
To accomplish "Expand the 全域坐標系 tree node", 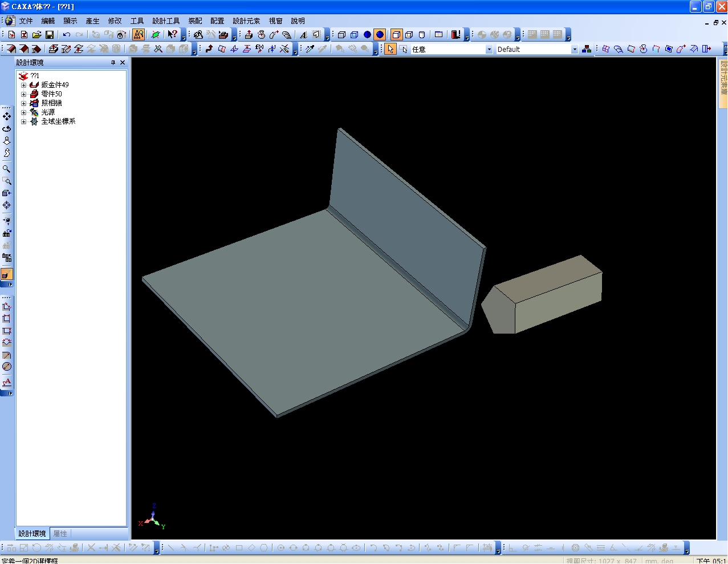I will pos(24,121).
